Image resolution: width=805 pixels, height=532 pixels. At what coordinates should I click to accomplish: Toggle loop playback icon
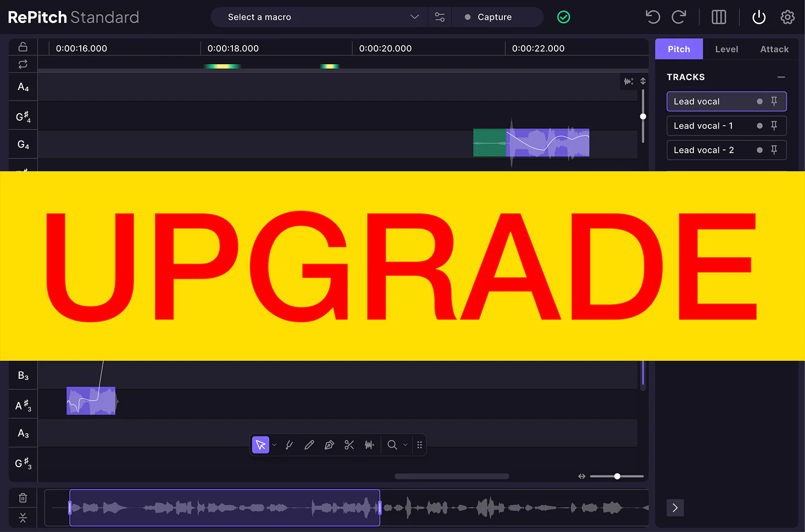tap(23, 64)
